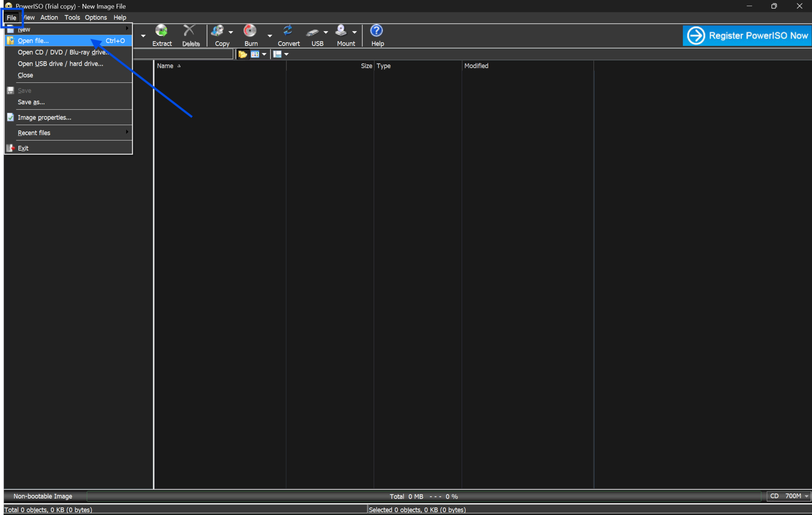Click the Extract disc icon
Screen dimensions: 812x515
(x=161, y=31)
